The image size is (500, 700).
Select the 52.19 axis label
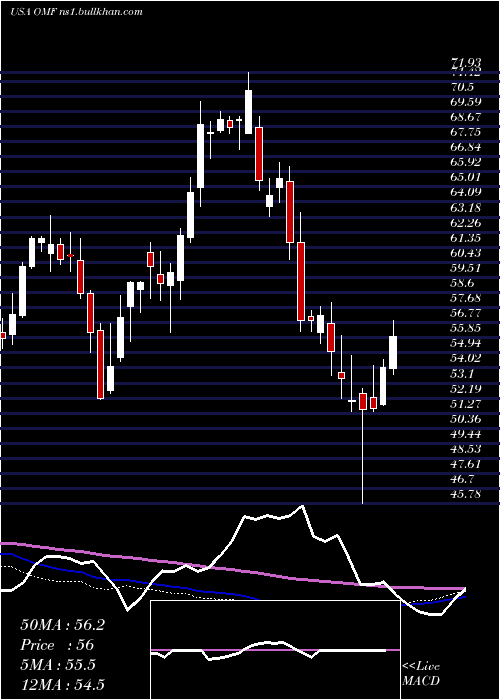coord(466,389)
